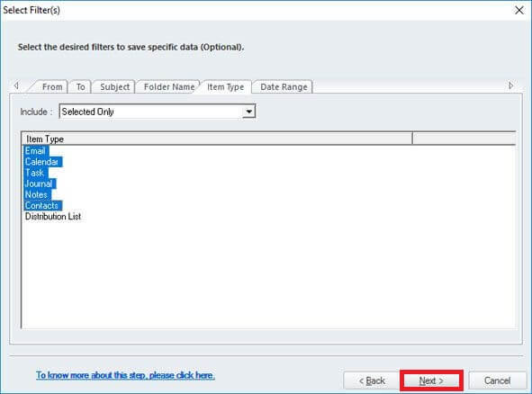Select Contacts item type

pos(42,205)
